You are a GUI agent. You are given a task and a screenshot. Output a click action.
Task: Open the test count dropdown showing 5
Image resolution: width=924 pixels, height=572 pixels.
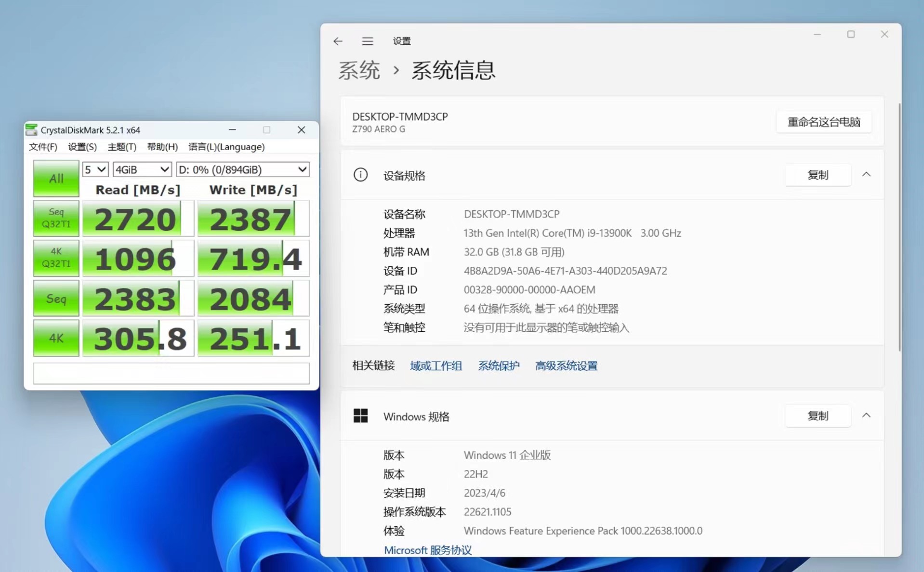pos(95,169)
